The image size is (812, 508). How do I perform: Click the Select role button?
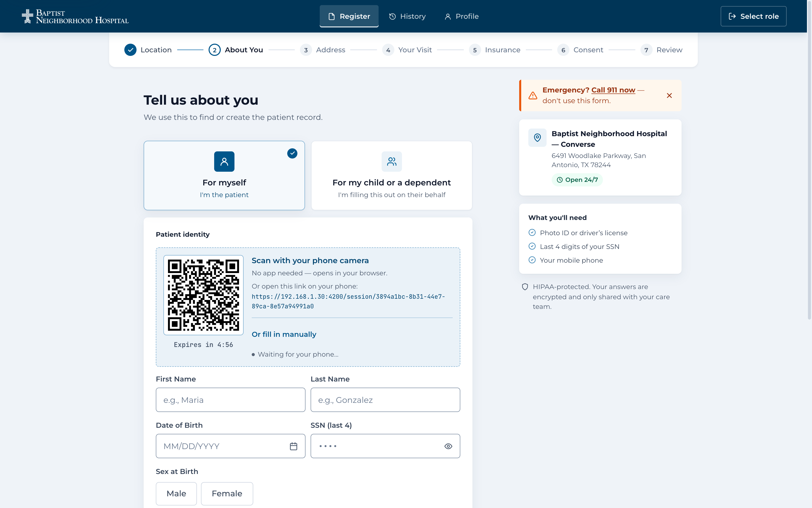click(753, 16)
